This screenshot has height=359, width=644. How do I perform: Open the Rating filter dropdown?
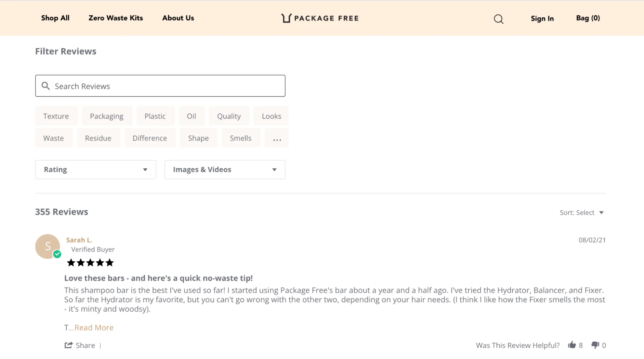pyautogui.click(x=95, y=169)
